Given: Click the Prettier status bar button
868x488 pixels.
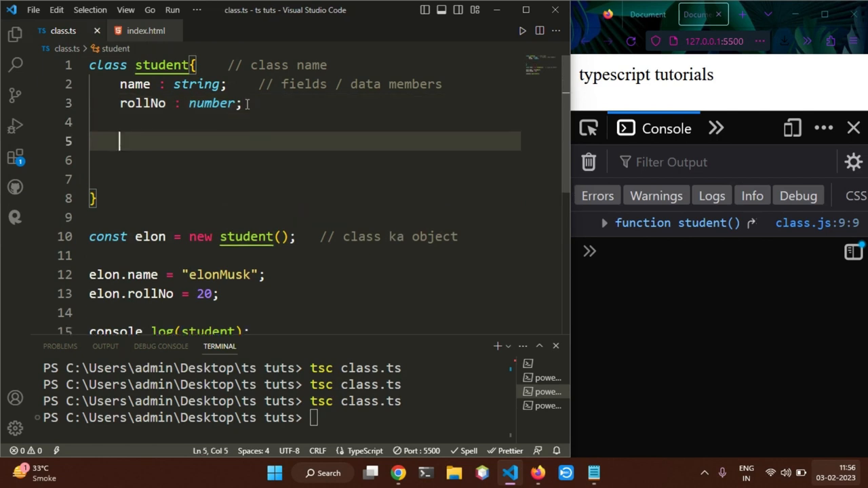Looking at the screenshot, I should (x=505, y=451).
